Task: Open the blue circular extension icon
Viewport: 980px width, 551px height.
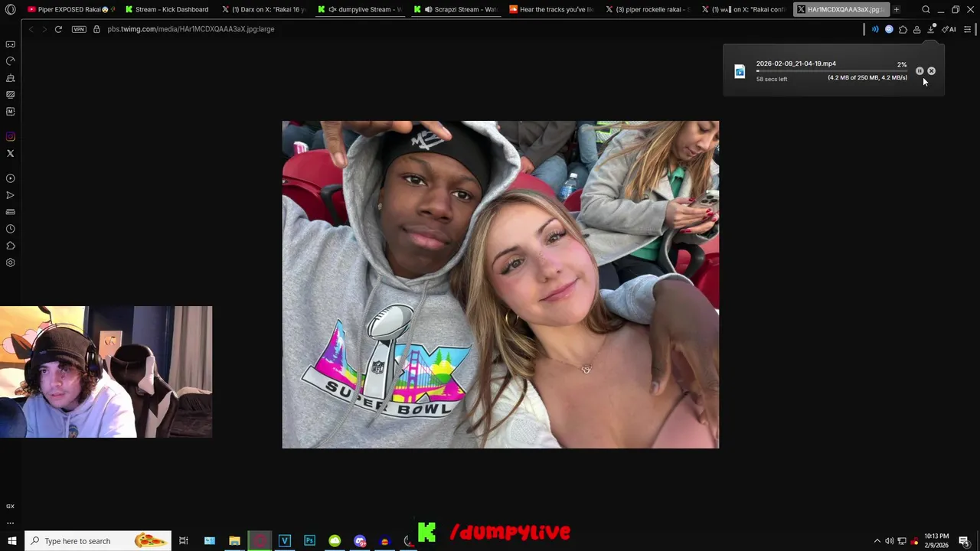Action: [x=889, y=29]
